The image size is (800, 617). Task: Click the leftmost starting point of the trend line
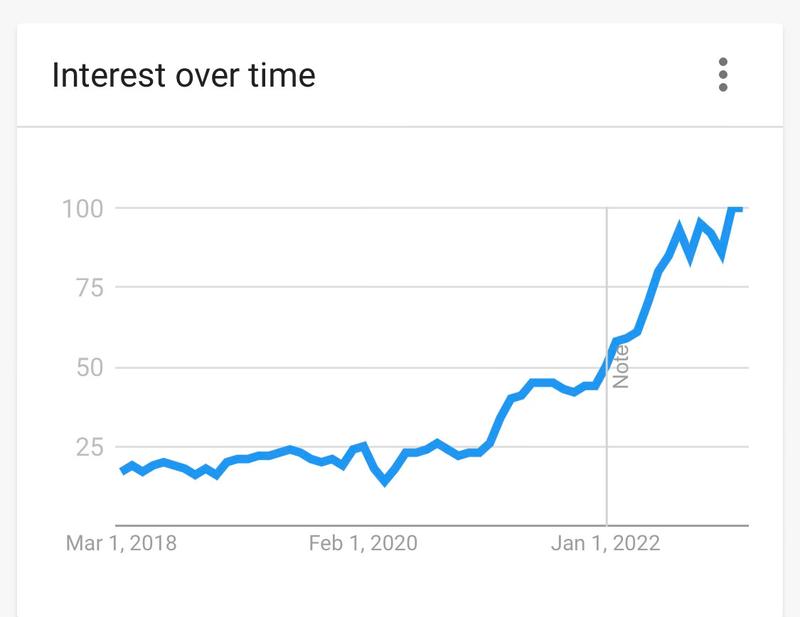tap(121, 471)
